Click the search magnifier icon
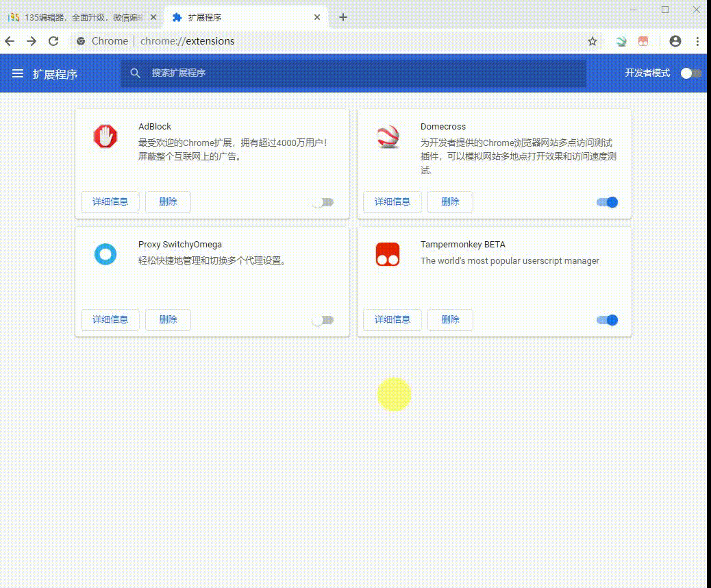Viewport: 711px width, 588px height. click(x=135, y=73)
